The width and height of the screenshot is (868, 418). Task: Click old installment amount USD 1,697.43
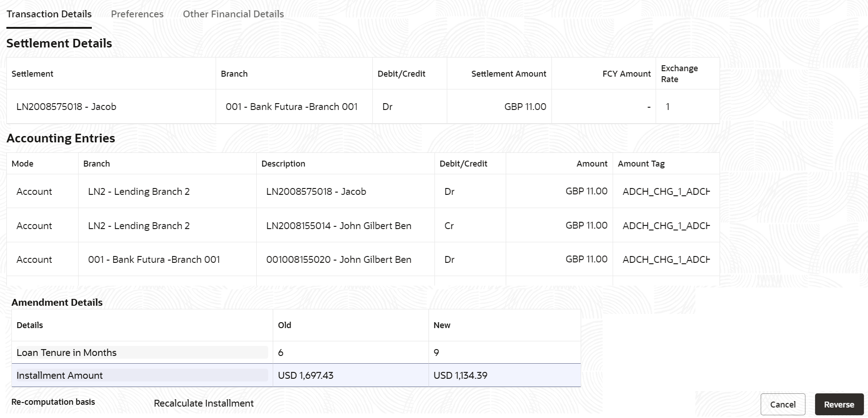click(x=306, y=376)
